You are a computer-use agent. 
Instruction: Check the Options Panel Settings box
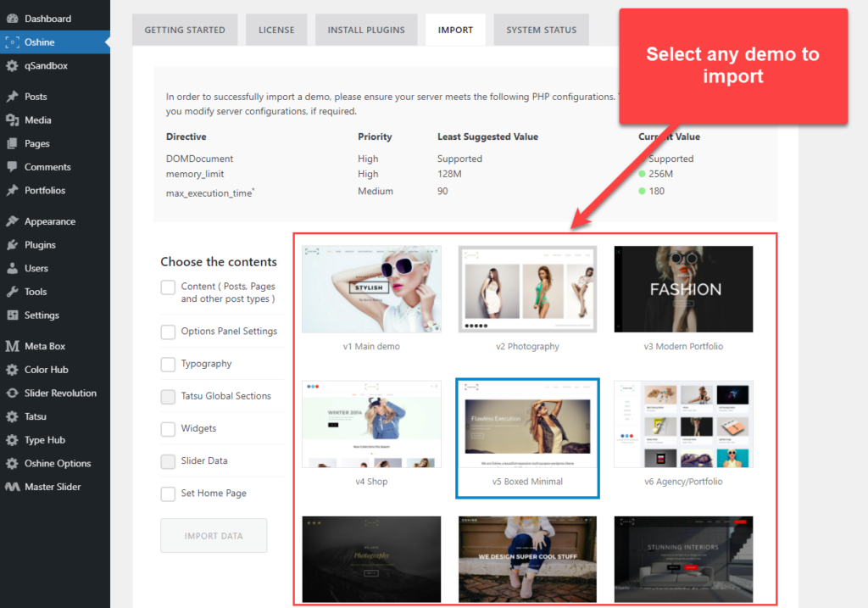pos(168,332)
